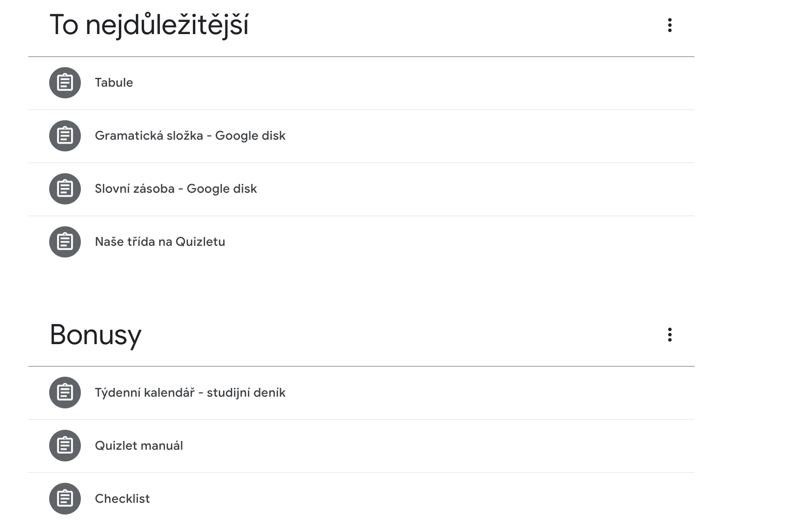Image resolution: width=788 pixels, height=532 pixels.
Task: Open the Checklist item
Action: click(x=122, y=499)
